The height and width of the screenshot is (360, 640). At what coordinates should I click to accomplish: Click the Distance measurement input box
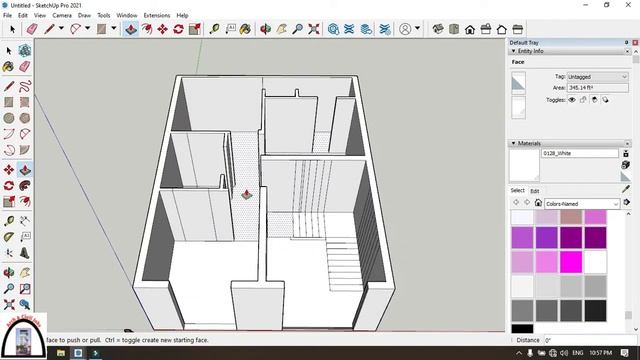pyautogui.click(x=590, y=340)
